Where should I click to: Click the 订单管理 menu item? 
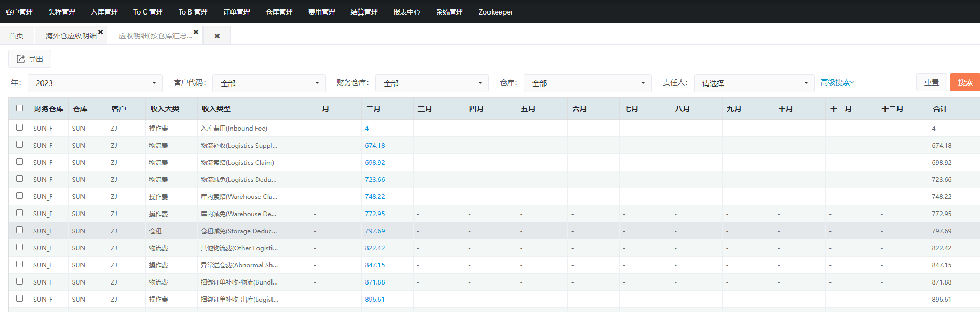pos(237,12)
